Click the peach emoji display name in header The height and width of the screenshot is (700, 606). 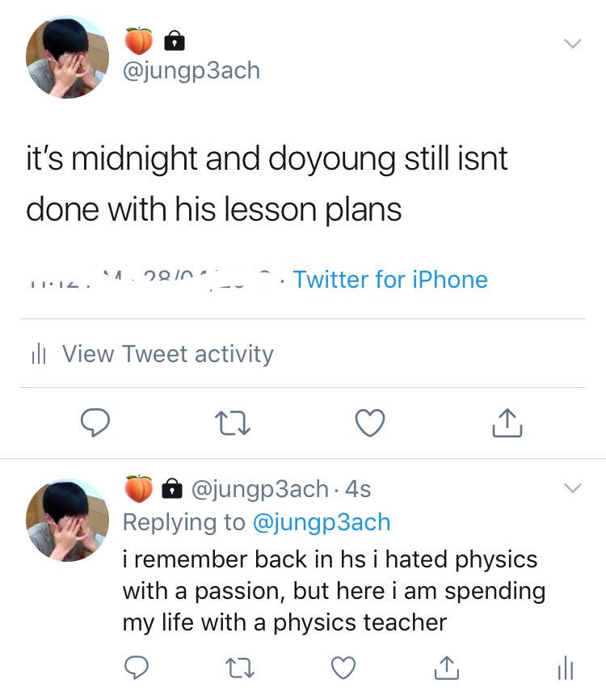pyautogui.click(x=139, y=41)
